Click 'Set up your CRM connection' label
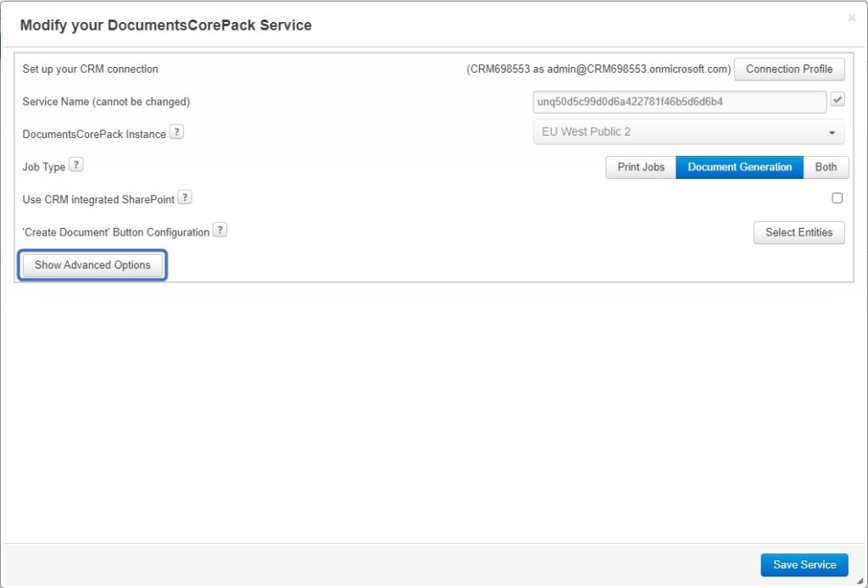Viewport: 868px width, 588px height. [90, 69]
